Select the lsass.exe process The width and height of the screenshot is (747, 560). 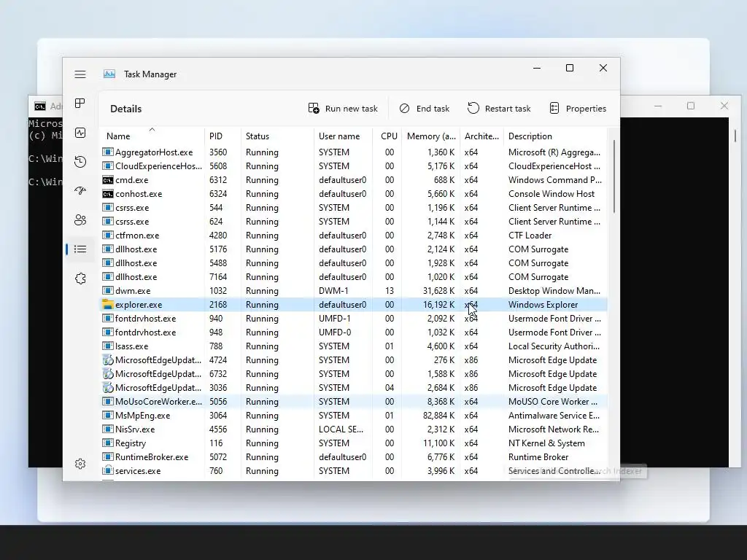354,346
